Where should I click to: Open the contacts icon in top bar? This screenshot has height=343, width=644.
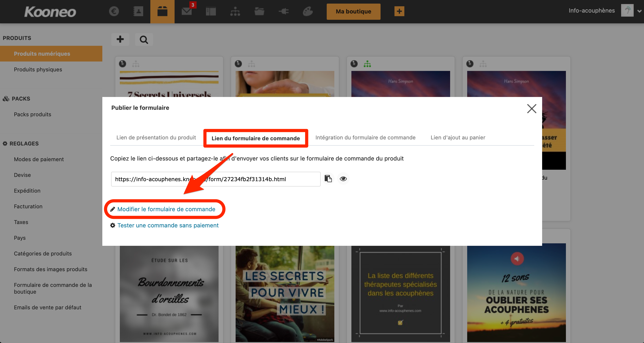[138, 11]
